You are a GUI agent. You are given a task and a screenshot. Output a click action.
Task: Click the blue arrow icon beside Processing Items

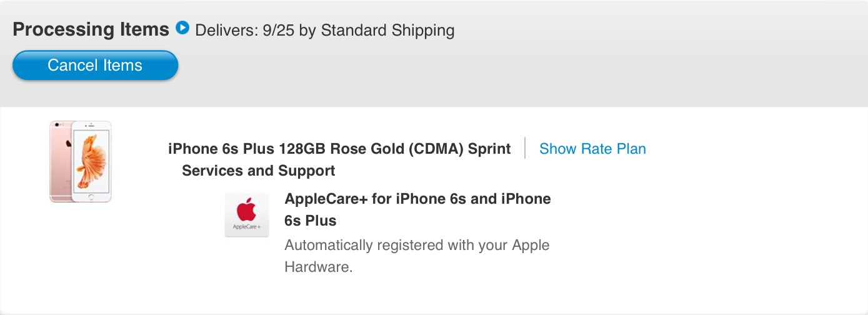(x=182, y=27)
